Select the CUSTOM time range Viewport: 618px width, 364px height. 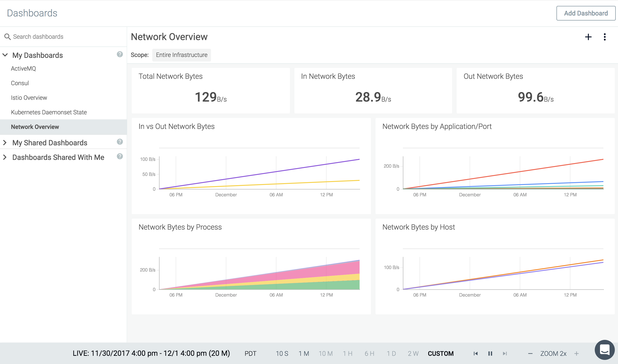point(441,354)
